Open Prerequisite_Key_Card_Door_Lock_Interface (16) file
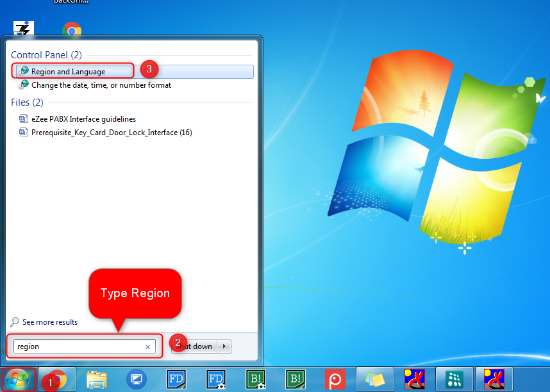Image resolution: width=550 pixels, height=392 pixels. tap(112, 133)
